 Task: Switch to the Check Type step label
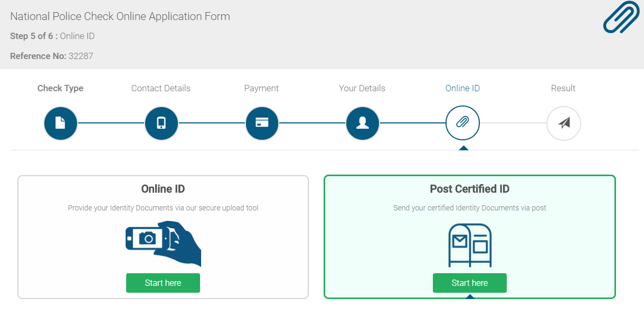coord(60,88)
